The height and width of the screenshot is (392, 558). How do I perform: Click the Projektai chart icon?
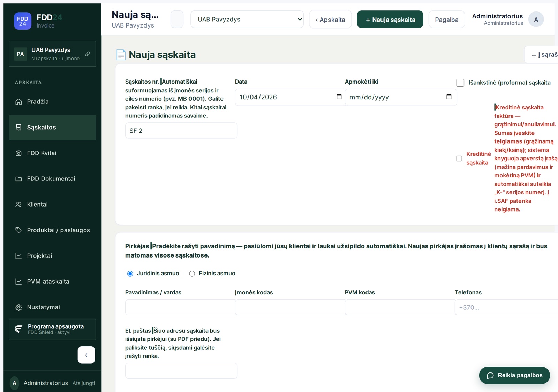[18, 256]
